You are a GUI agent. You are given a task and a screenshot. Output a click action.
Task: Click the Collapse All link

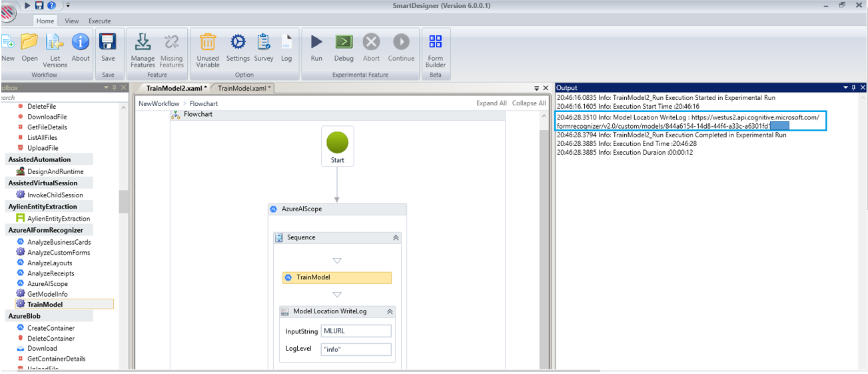tap(528, 103)
